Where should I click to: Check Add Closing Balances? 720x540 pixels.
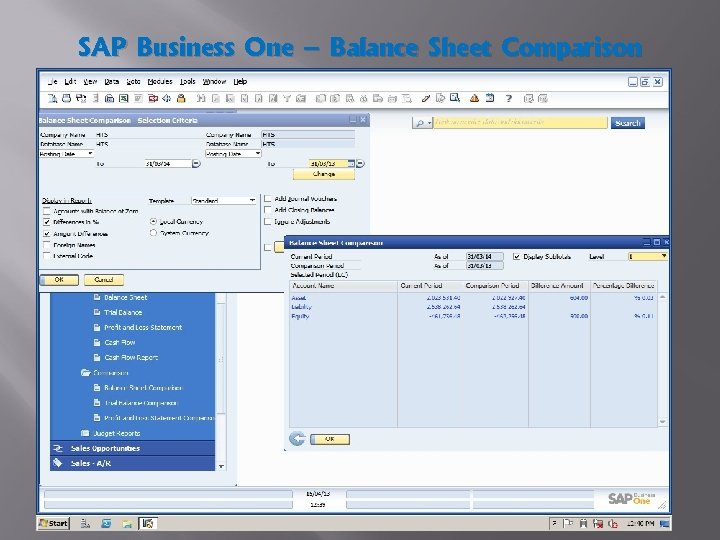coord(268,209)
